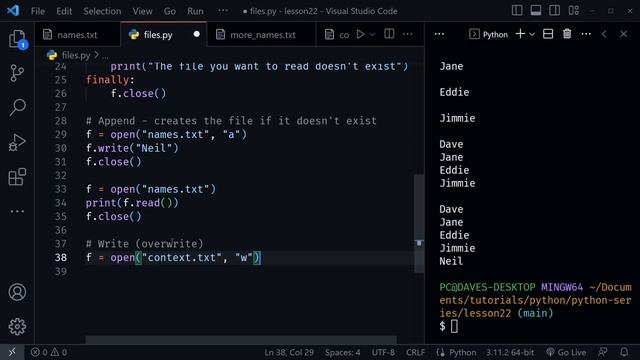Toggle the bottom panel layout
This screenshot has height=360, width=640.
coord(536,11)
